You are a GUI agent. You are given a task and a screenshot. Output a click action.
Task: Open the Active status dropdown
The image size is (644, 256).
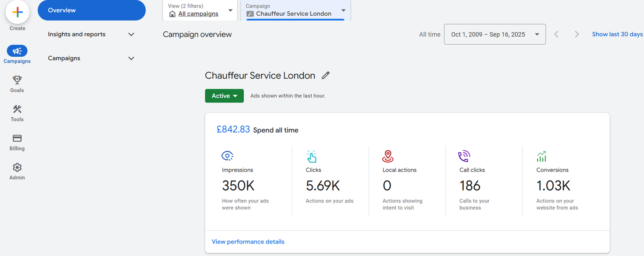click(224, 96)
